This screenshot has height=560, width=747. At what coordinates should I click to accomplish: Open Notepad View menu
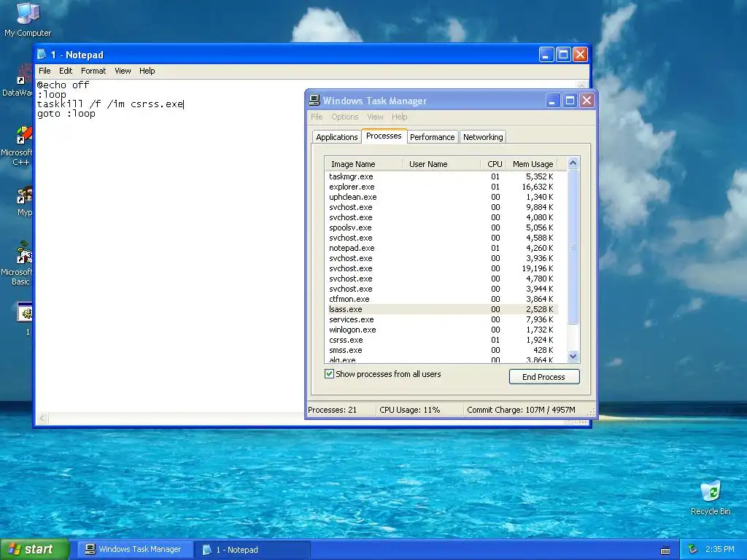123,71
